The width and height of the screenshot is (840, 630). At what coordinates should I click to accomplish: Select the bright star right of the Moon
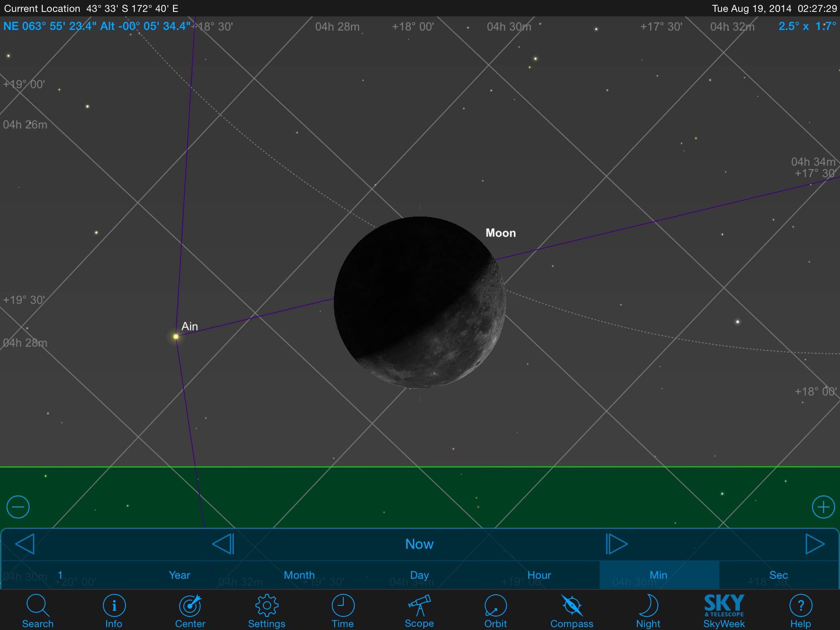coord(737,322)
